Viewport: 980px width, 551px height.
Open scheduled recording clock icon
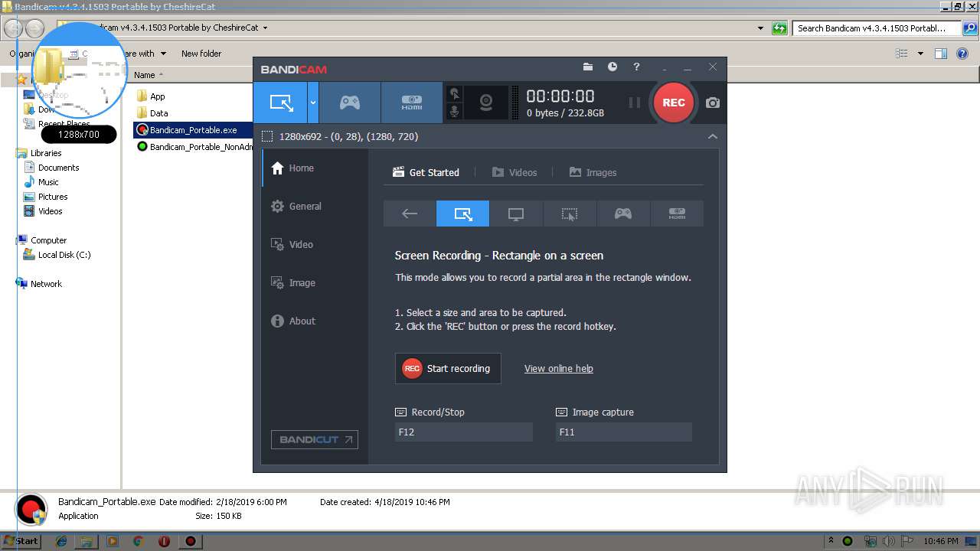[x=612, y=67]
